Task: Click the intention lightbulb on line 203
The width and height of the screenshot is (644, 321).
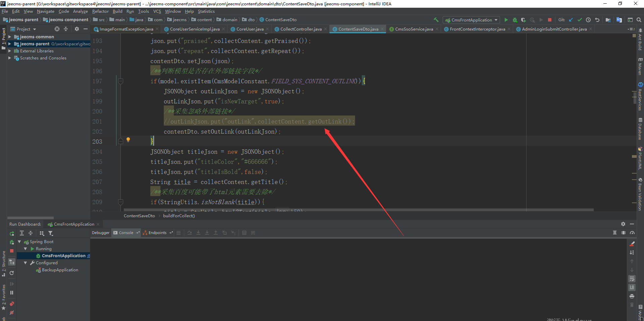Action: click(128, 140)
